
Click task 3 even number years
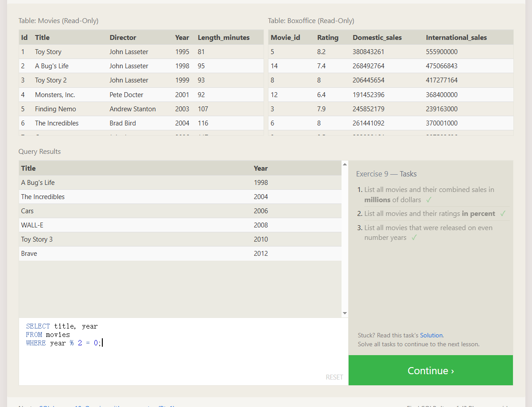[428, 233]
